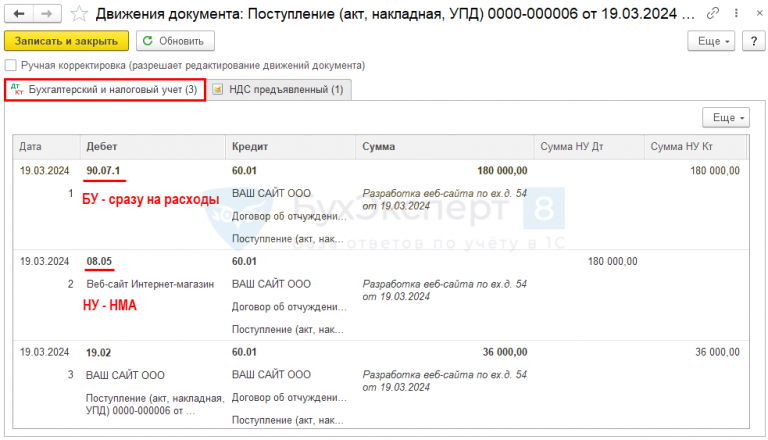Select Договор об отчуждени… in row two credit
The height and width of the screenshot is (440, 768).
point(289,307)
